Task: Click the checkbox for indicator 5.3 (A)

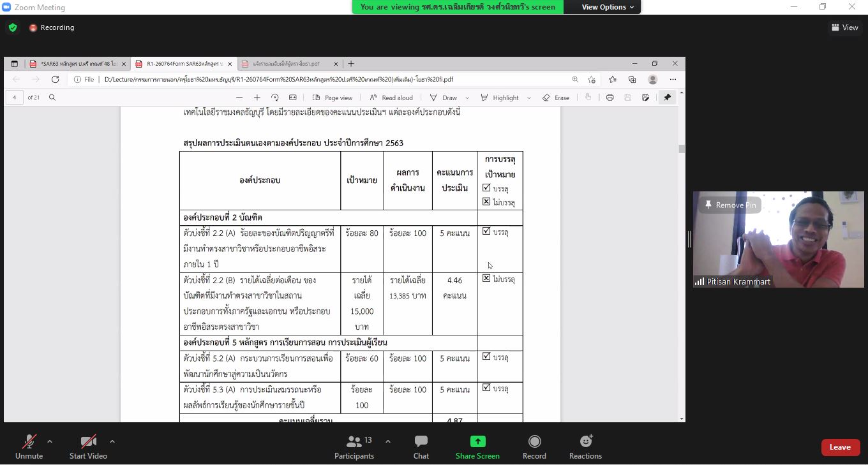Action: (486, 387)
